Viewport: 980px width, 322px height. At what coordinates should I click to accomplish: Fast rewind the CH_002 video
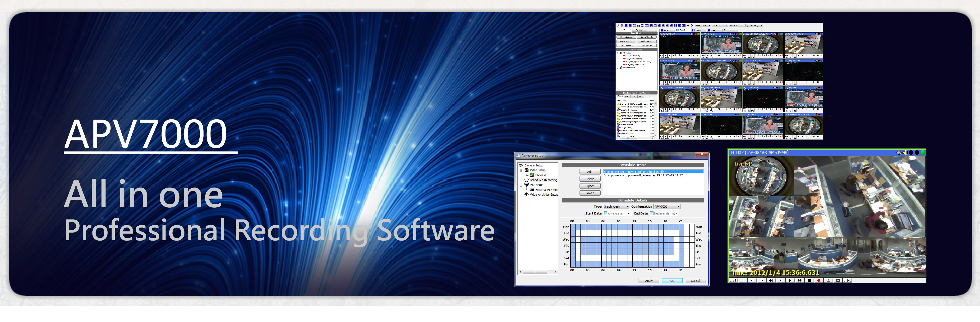[771, 281]
